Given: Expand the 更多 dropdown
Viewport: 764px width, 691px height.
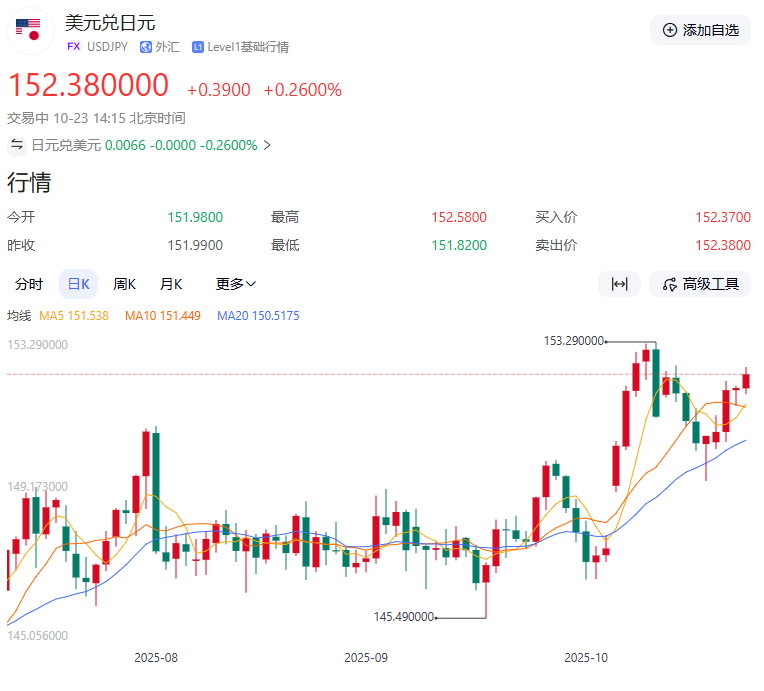Looking at the screenshot, I should point(236,284).
